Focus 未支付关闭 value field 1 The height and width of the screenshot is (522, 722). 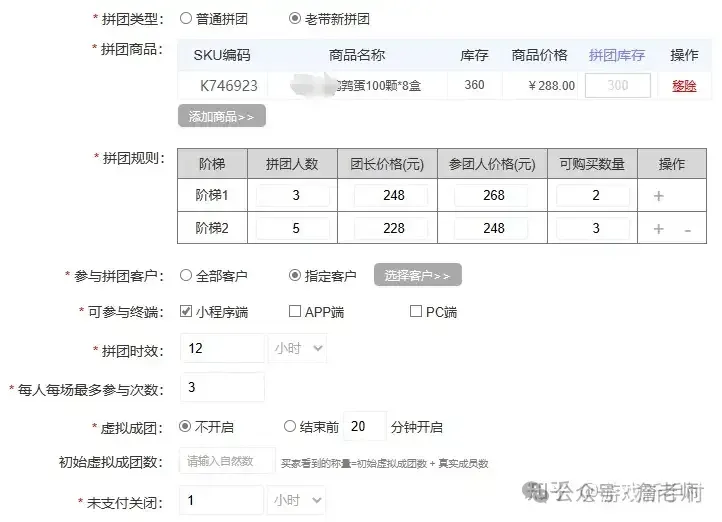221,500
